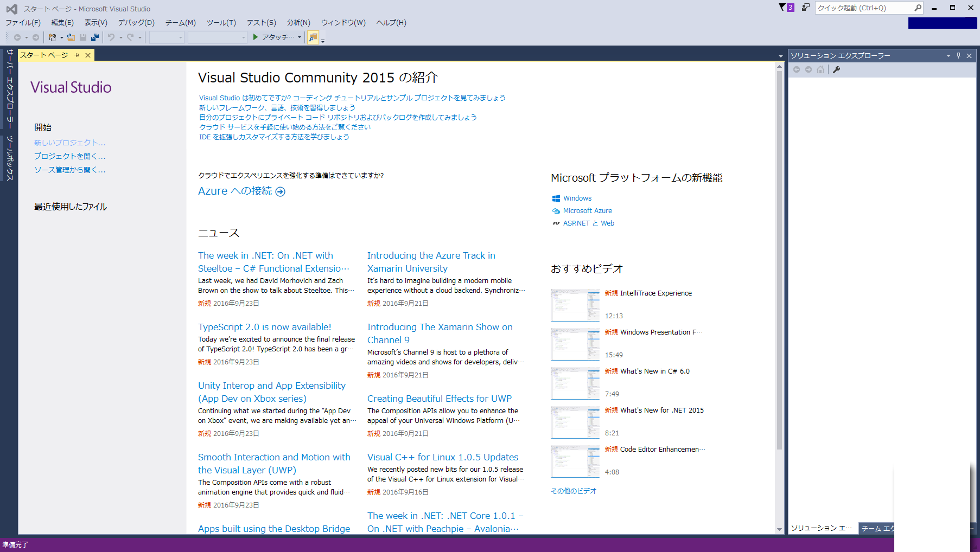Click Open from Source Control link
980x552 pixels.
pos(69,170)
